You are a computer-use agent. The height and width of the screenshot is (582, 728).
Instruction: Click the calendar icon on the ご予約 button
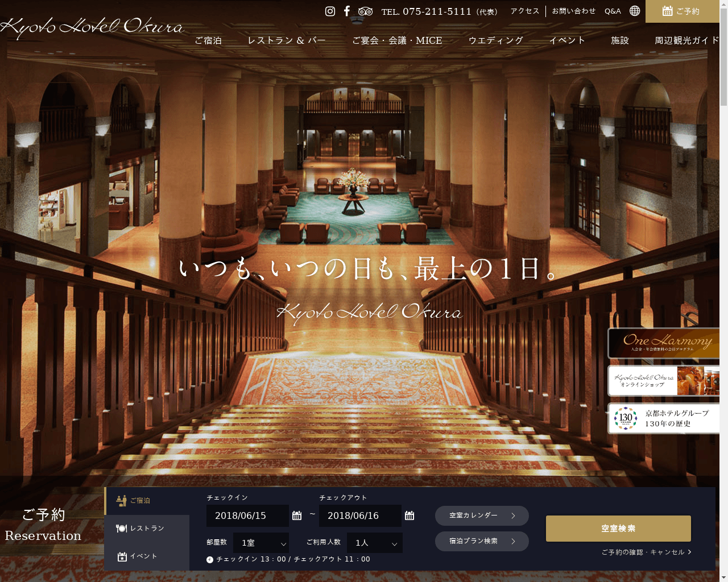tap(668, 11)
